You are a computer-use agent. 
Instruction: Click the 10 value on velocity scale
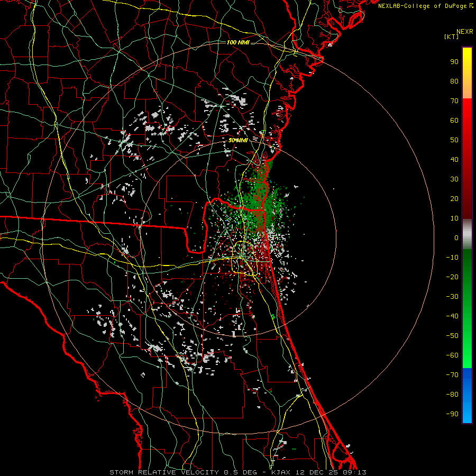[x=454, y=218]
